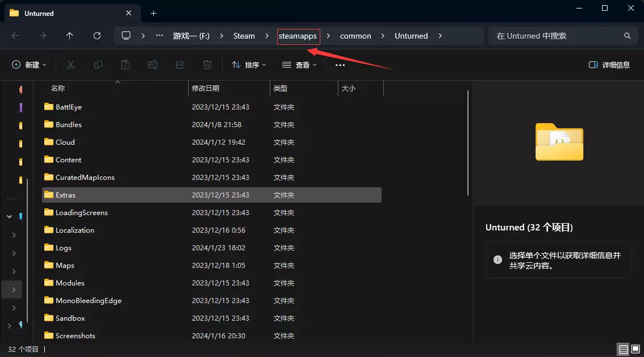
Task: Click the Cut scissors icon
Action: [x=71, y=65]
